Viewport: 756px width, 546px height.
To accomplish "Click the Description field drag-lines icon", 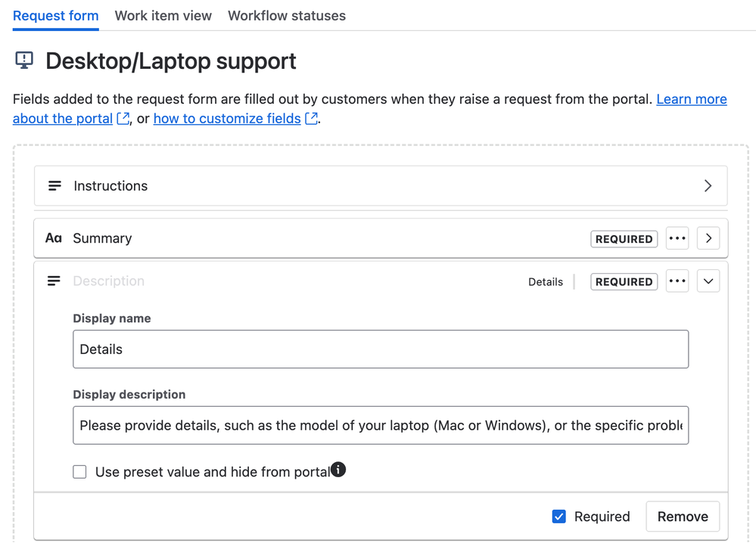I will [x=54, y=281].
